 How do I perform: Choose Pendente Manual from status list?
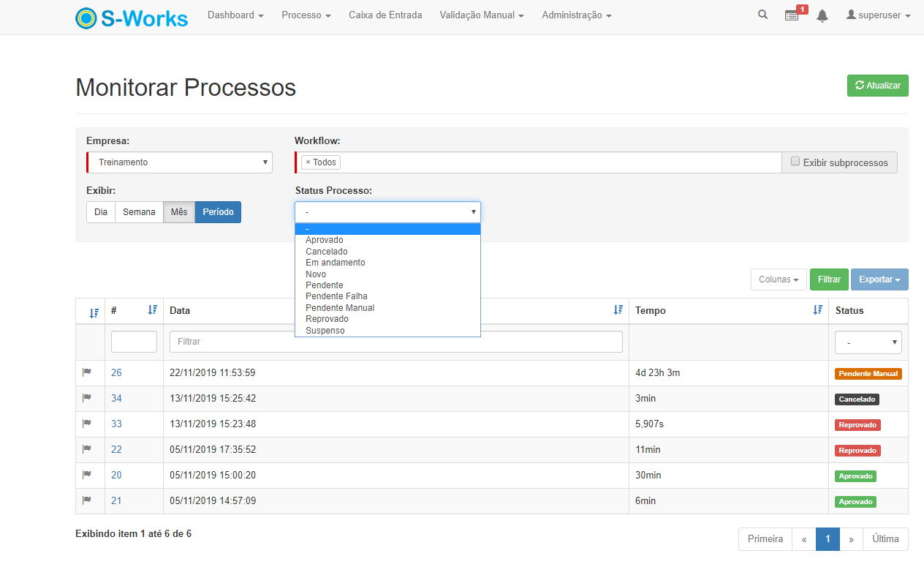pos(340,308)
